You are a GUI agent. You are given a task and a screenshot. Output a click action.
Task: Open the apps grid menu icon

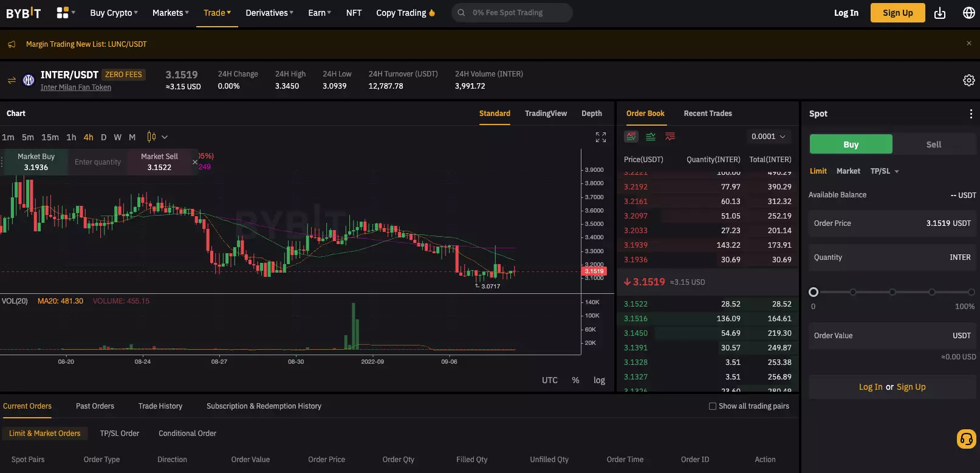pyautogui.click(x=62, y=13)
